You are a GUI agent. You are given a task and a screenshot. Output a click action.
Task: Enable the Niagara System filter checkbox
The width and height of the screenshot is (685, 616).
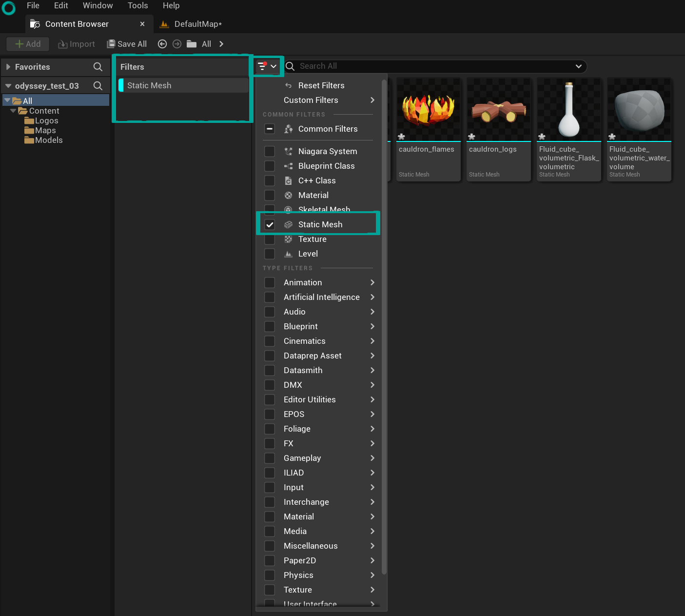click(270, 151)
